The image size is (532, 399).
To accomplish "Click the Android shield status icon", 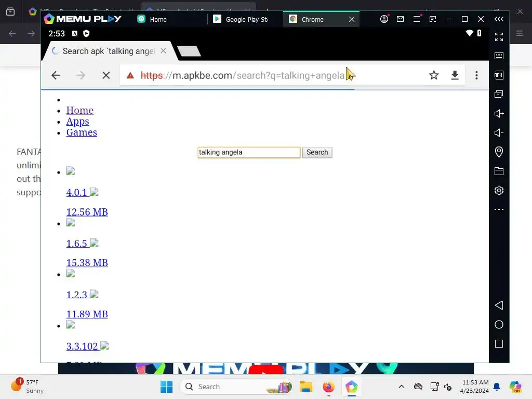I will click(86, 33).
